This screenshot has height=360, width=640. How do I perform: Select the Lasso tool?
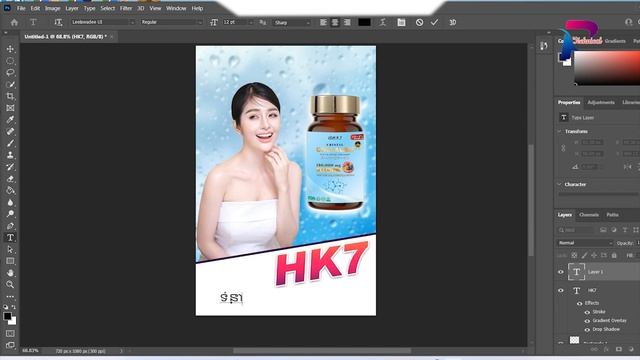[x=10, y=73]
